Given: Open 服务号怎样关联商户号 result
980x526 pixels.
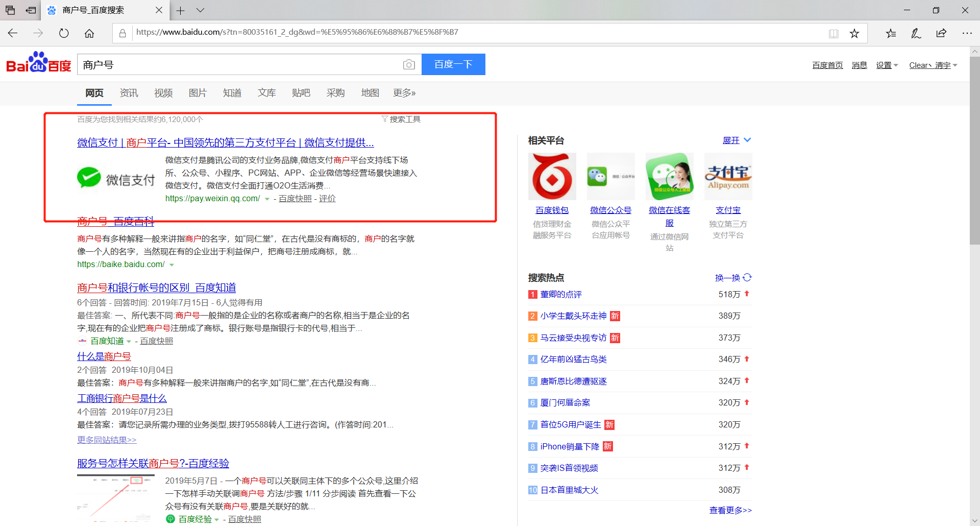Looking at the screenshot, I should click(153, 463).
